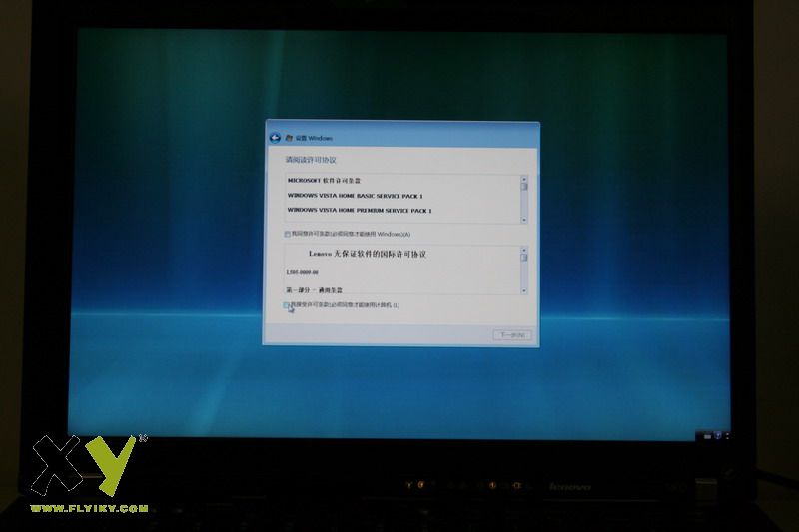Click the 'Lenovo 无保证软件的国际许可协议' title
Screen dimensions: 799x532
368,254
